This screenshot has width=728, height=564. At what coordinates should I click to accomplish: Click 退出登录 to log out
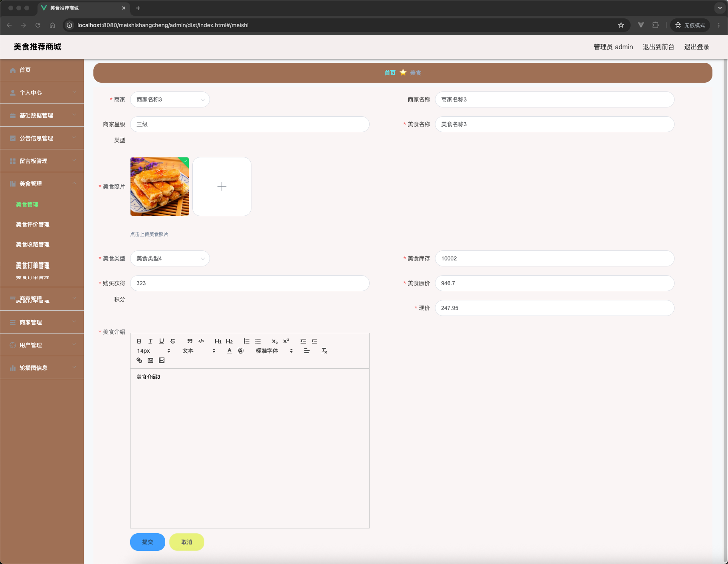click(x=696, y=47)
